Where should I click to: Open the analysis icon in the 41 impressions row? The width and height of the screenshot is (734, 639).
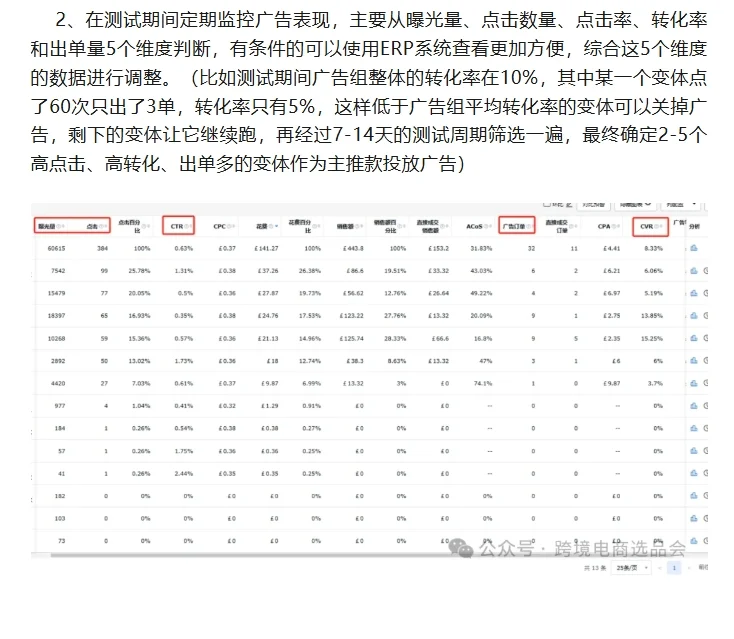point(694,473)
